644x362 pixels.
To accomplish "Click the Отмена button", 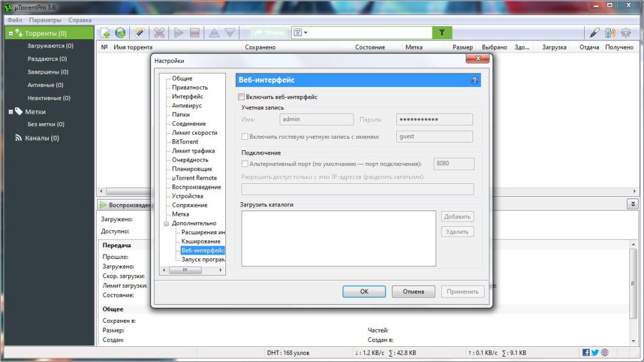I will click(413, 291).
